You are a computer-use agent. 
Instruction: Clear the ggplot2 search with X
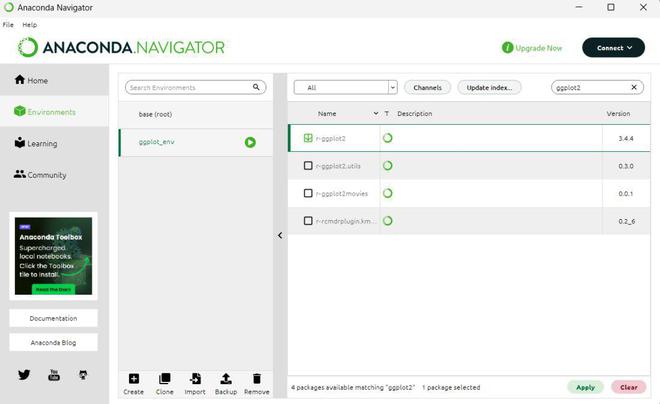click(x=634, y=87)
